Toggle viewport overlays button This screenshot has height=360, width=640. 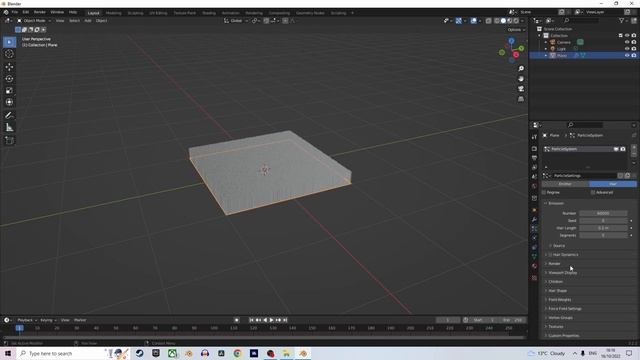(x=473, y=20)
